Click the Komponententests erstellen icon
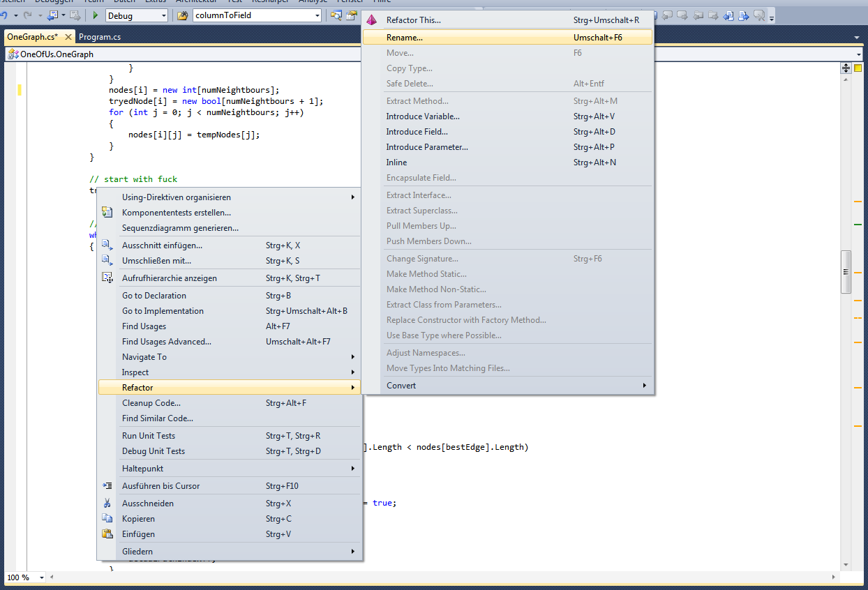Image resolution: width=868 pixels, height=590 pixels. click(107, 213)
